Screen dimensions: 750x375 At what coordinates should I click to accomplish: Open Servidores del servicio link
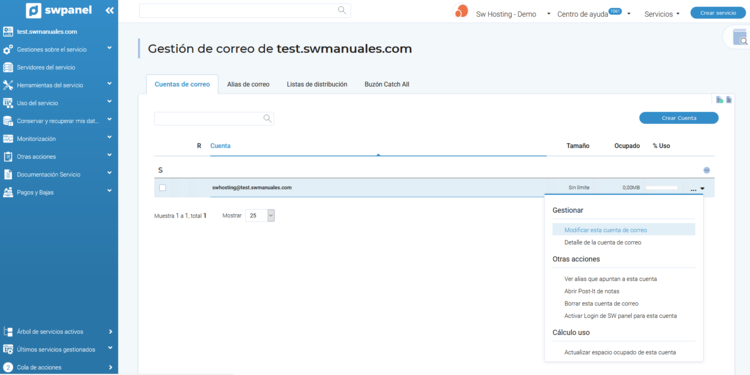point(46,67)
